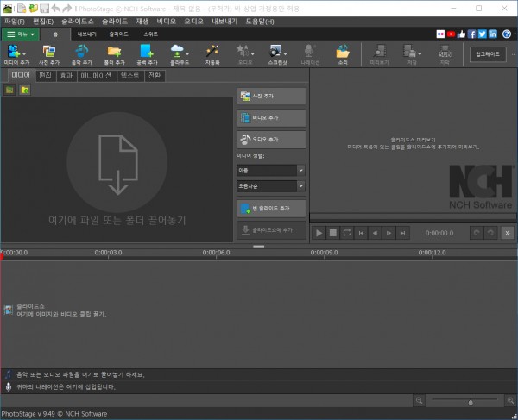Toggle the loop playback button
This screenshot has width=518, height=420.
coord(347,233)
